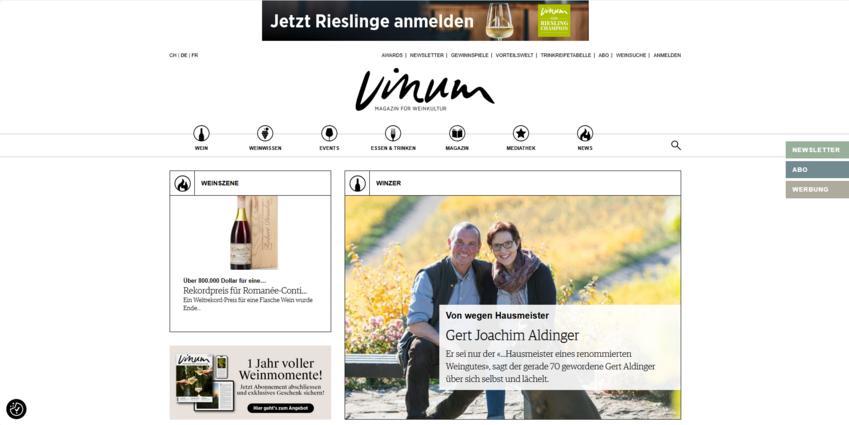
Task: Open the Trinkreifetabelle menu link
Action: click(565, 55)
